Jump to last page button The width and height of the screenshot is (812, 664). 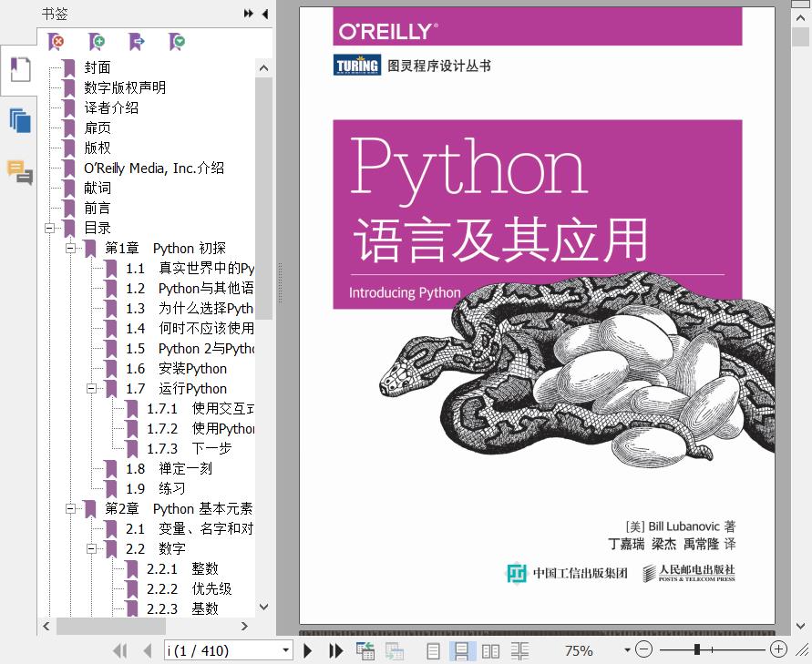point(336,650)
